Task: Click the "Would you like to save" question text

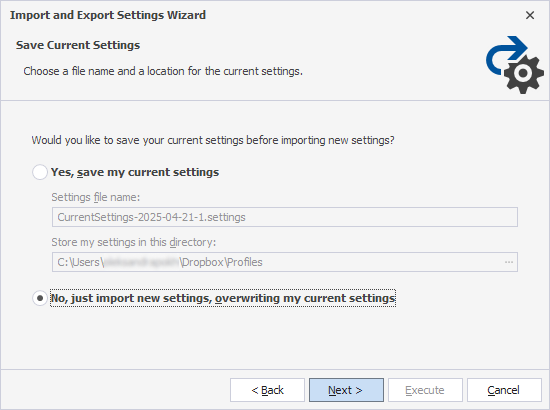Action: coord(213,140)
